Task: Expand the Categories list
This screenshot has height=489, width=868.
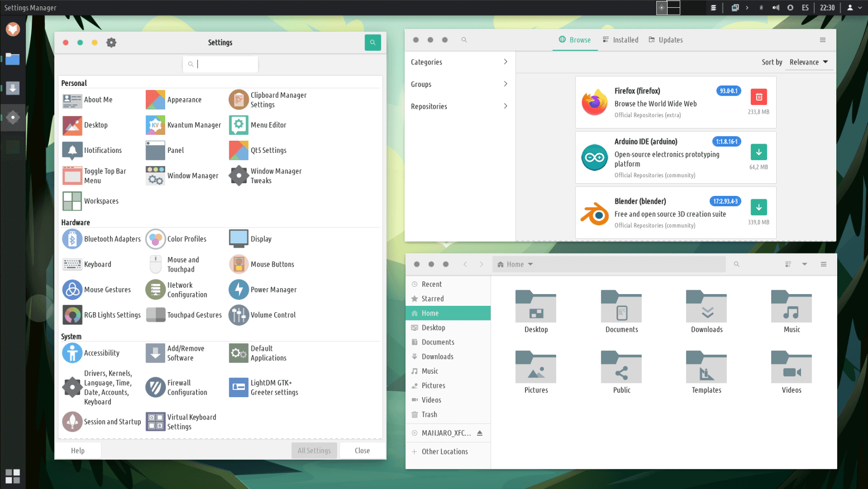Action: click(x=459, y=62)
